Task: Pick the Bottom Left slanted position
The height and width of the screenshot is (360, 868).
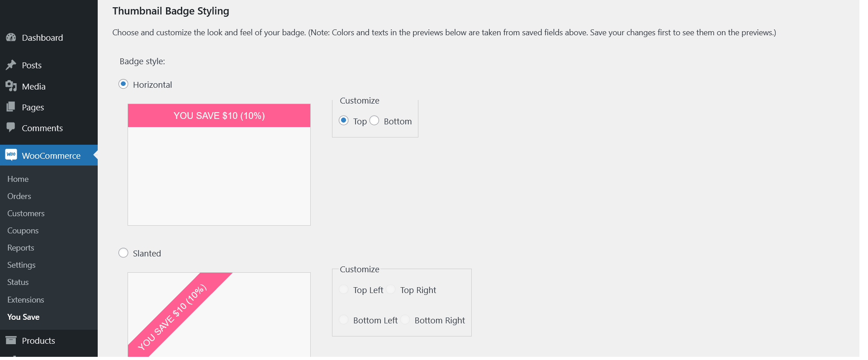Action: tap(344, 320)
